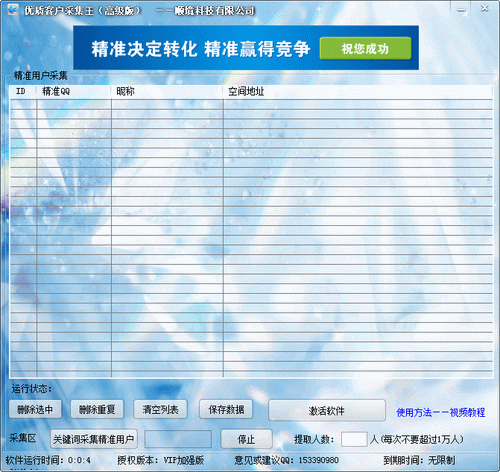The image size is (500, 472).
Task: Click the 保存数据 button
Action: coord(226,409)
